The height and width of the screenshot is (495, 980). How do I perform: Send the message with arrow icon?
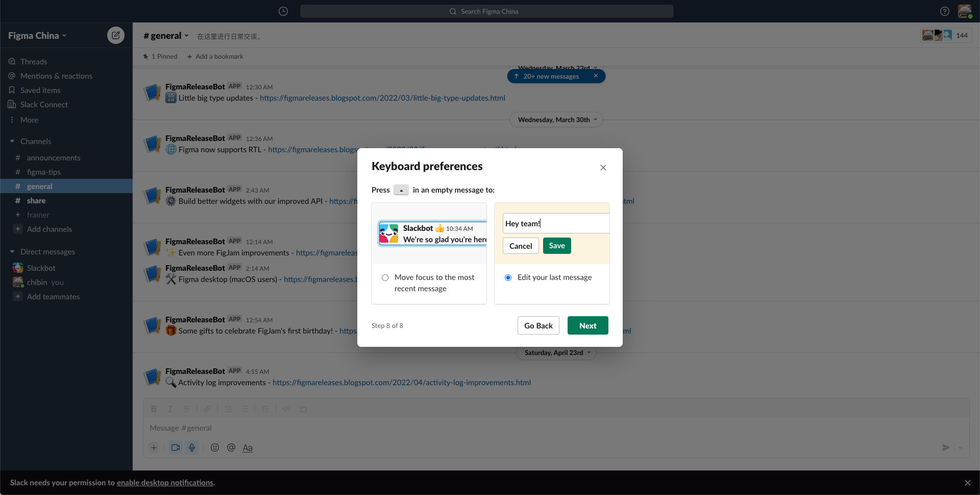click(946, 447)
